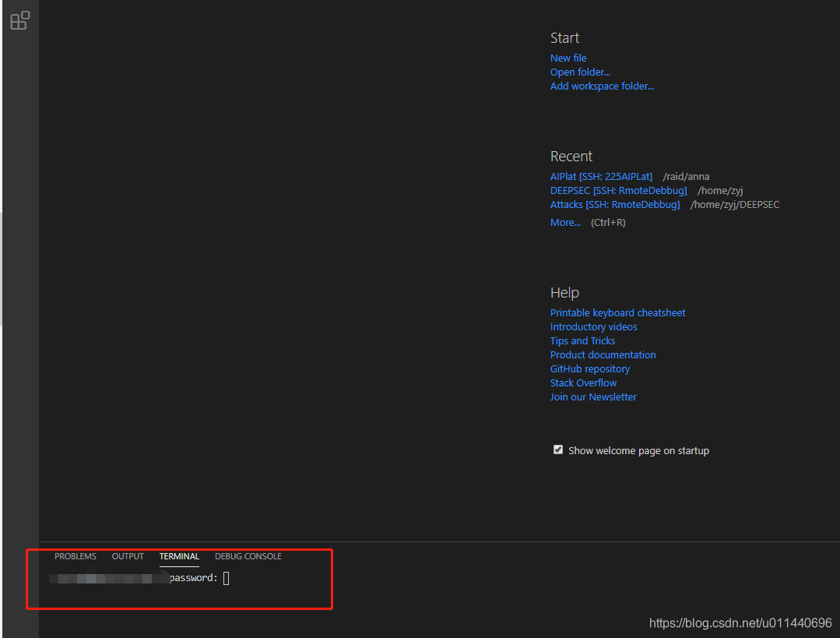Open the Introductory videos link
Viewport: 840px width, 638px height.
(x=593, y=326)
